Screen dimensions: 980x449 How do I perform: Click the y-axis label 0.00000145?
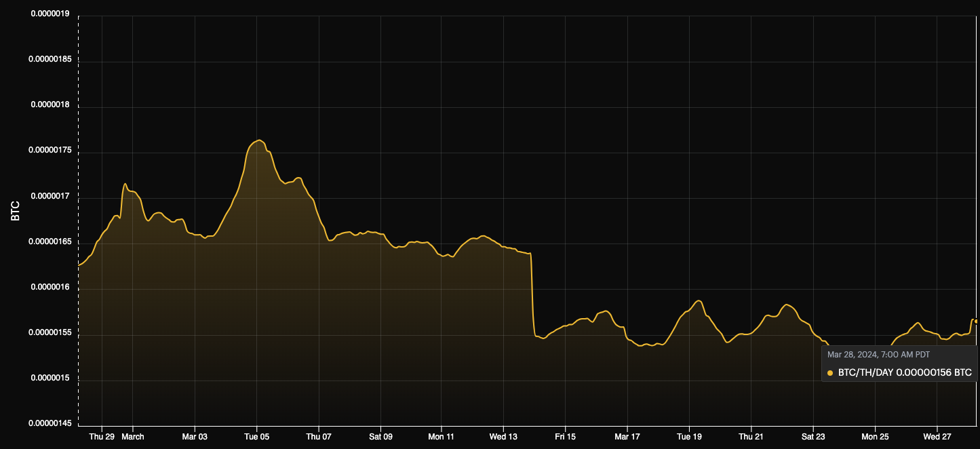click(x=49, y=423)
